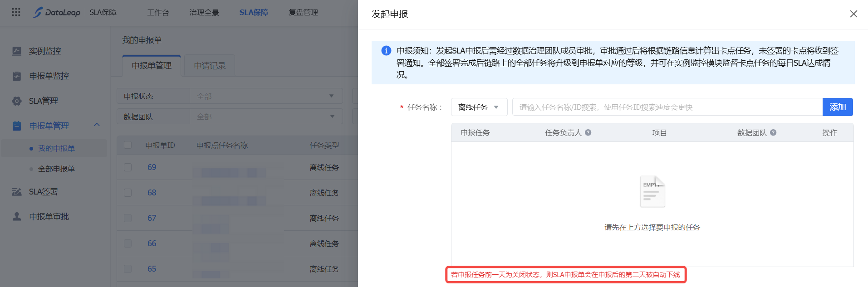Open the 治理全景 top menu

[x=204, y=13]
